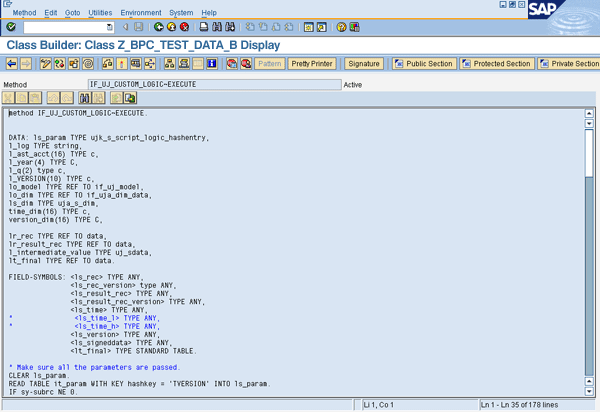Click the blue left arrow navigation icon
Image resolution: width=600 pixels, height=412 pixels.
point(12,64)
